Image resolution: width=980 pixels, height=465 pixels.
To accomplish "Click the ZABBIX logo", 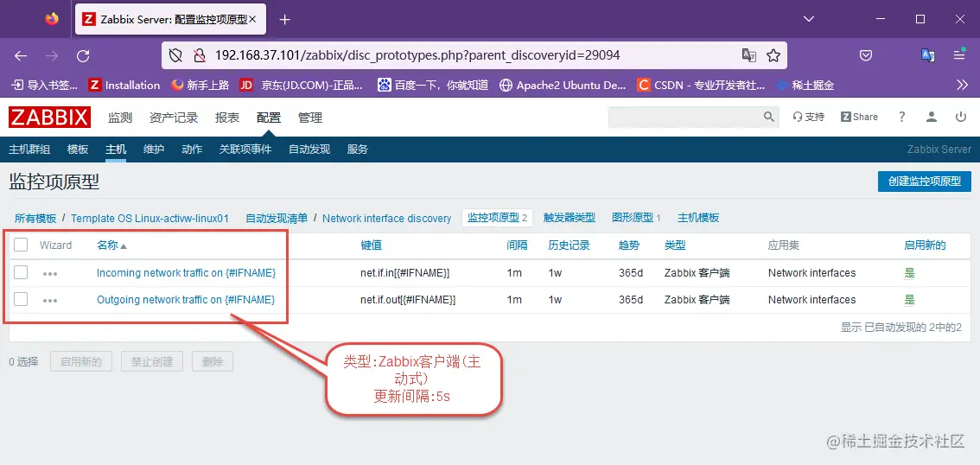I will (49, 117).
